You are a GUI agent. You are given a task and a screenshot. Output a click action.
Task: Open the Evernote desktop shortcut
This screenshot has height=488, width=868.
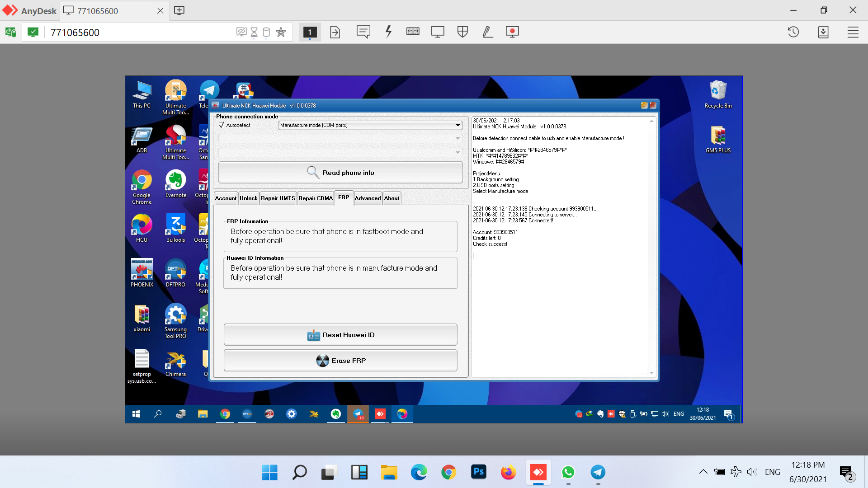point(175,184)
